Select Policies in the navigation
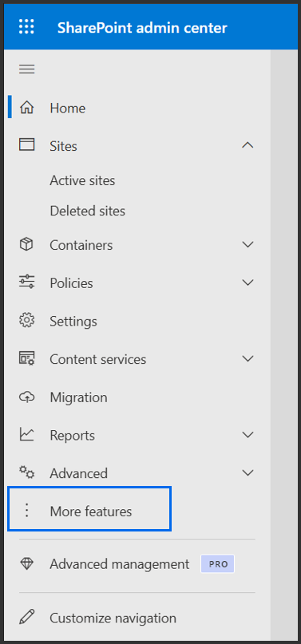The width and height of the screenshot is (301, 644). tap(71, 283)
